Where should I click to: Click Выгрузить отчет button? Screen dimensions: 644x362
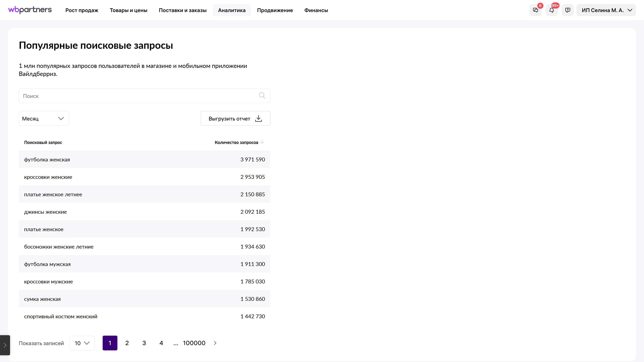click(235, 118)
